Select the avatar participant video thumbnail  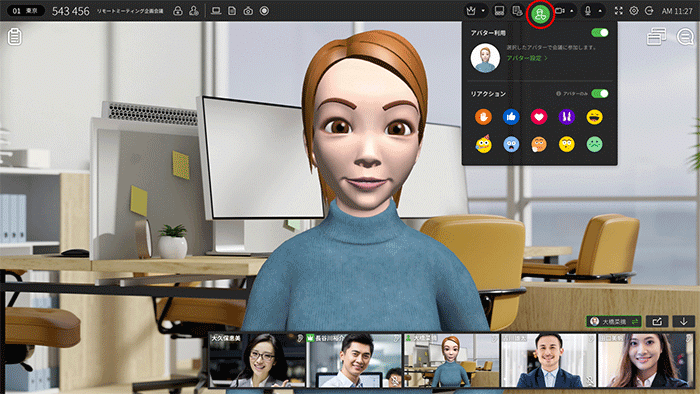(x=451, y=360)
